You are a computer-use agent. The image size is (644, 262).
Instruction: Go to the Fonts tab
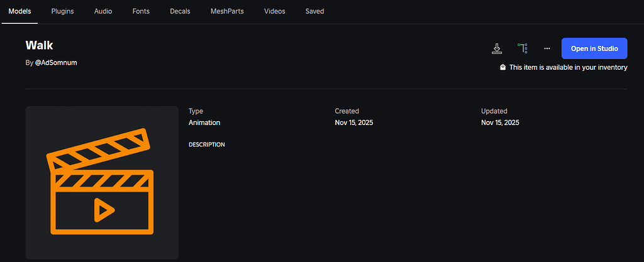141,11
